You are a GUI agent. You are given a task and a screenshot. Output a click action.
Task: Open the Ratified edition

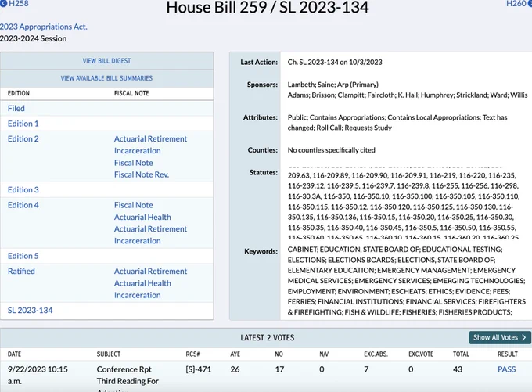pyautogui.click(x=21, y=272)
